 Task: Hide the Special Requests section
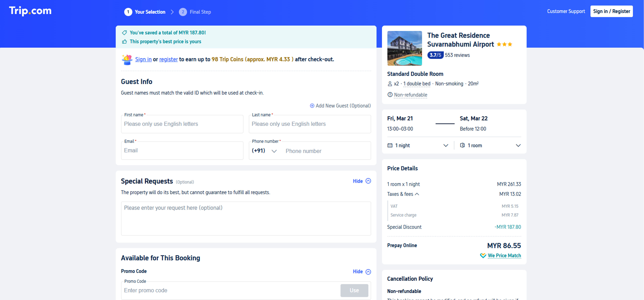[x=358, y=181]
